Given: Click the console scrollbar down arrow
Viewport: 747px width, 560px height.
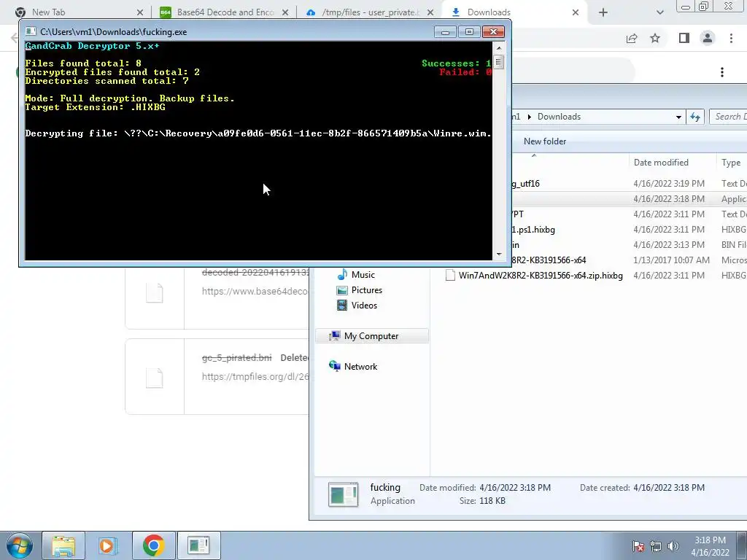Looking at the screenshot, I should pos(499,254).
